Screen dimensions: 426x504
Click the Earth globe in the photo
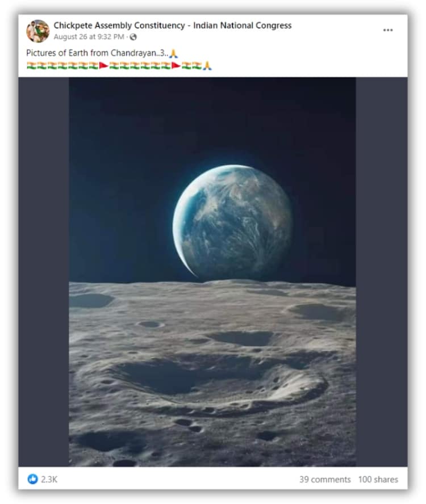tap(232, 222)
